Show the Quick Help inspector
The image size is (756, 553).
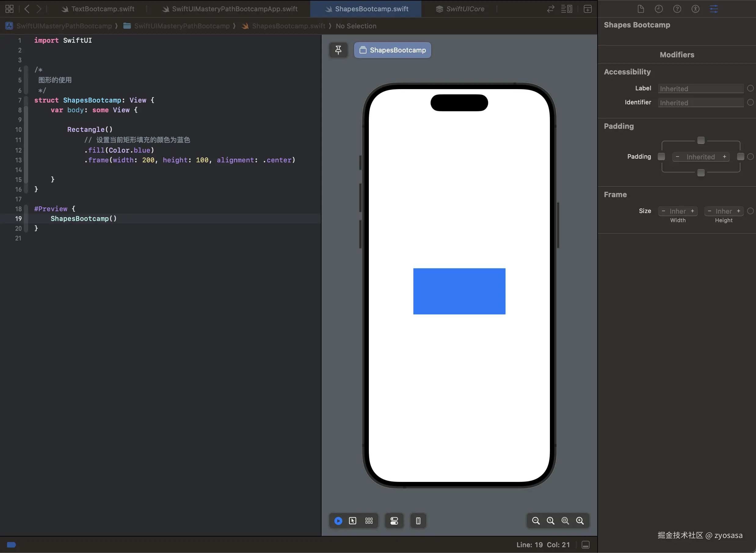677,9
